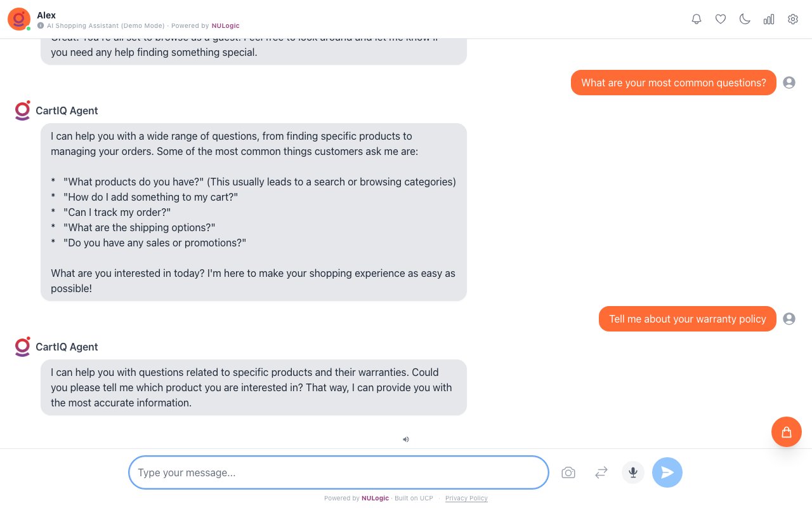Image resolution: width=812 pixels, height=508 pixels.
Task: Open the shopping cart floating button
Action: coord(787,432)
